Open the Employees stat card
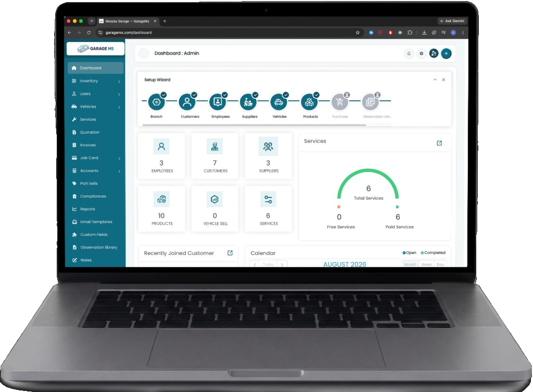This screenshot has height=392, width=533. pos(161,156)
